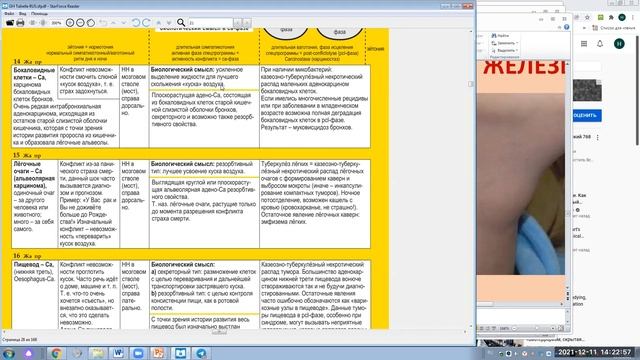Image resolution: width=640 pixels, height=360 pixels.
Task: Click the clock in the system tray
Action: pyautogui.click(x=595, y=352)
